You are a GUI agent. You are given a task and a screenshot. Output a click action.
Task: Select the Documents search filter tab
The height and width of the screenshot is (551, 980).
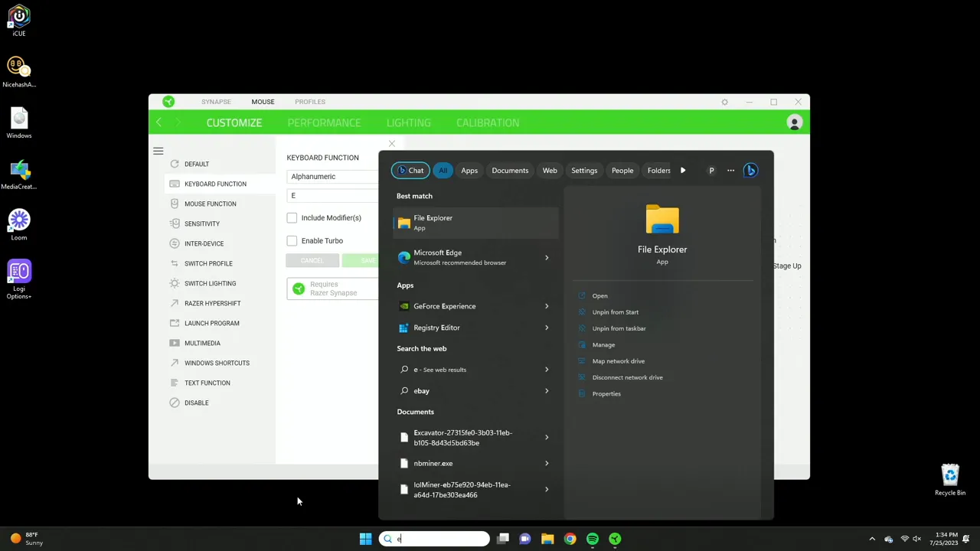coord(510,171)
